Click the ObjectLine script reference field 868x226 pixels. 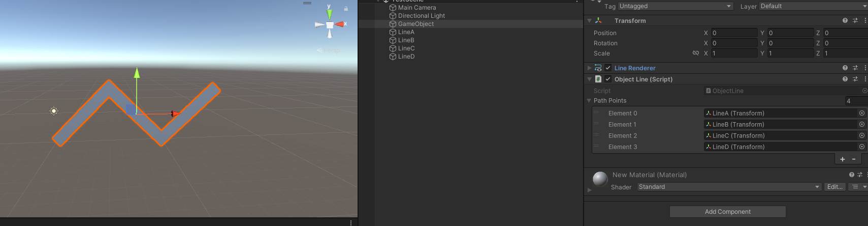786,91
